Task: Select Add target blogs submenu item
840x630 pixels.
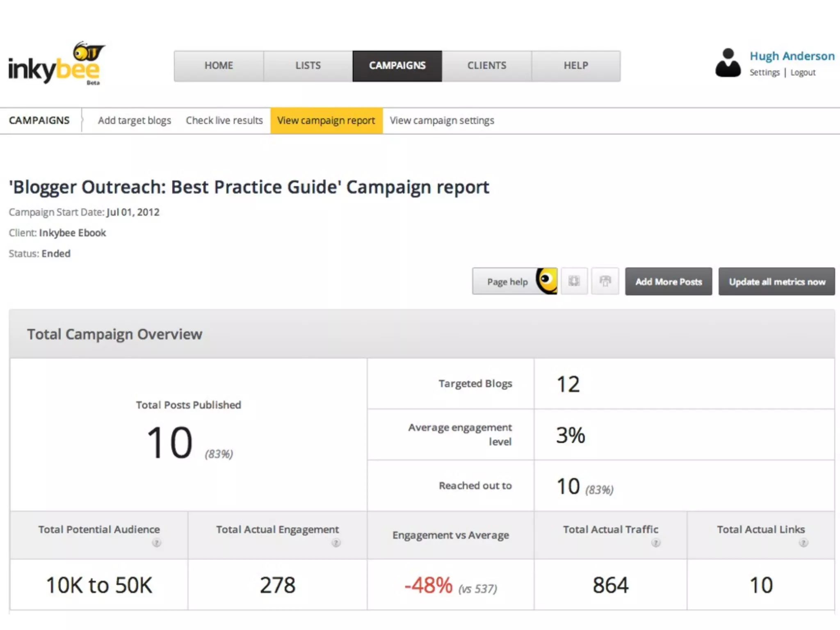Action: point(134,121)
